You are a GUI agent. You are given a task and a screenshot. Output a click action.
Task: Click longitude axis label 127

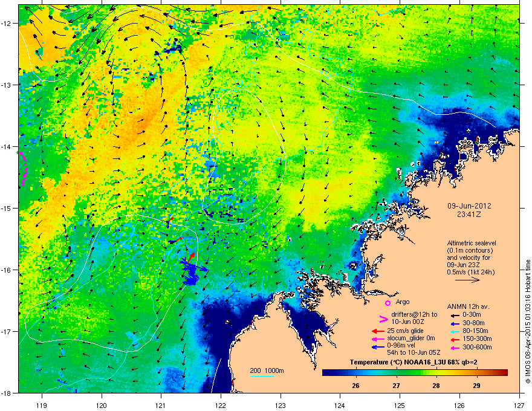[x=519, y=405]
